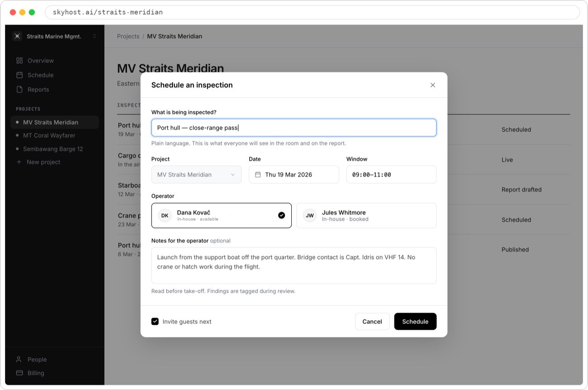Choose Jules Whitmore as the operator

pos(366,216)
